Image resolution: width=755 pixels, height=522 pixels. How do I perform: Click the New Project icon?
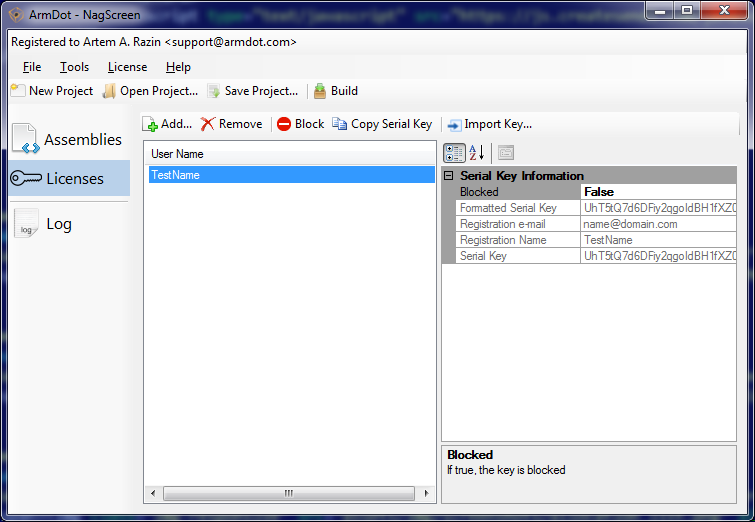(18, 91)
